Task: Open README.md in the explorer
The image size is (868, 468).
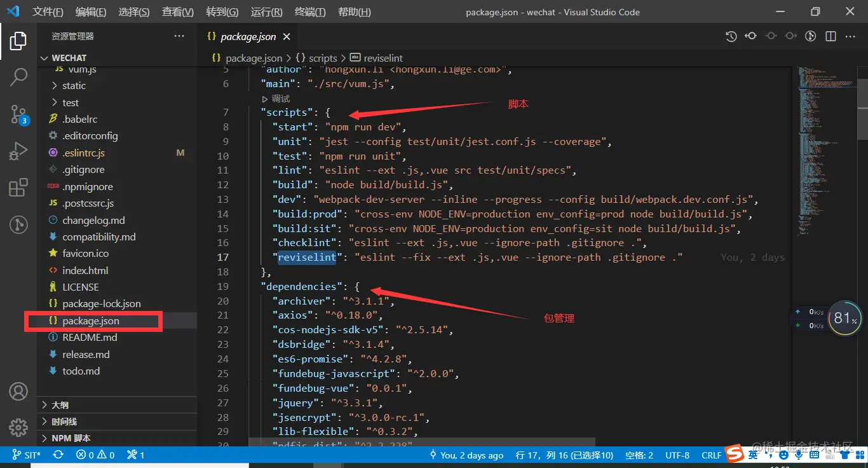Action: (x=117, y=337)
